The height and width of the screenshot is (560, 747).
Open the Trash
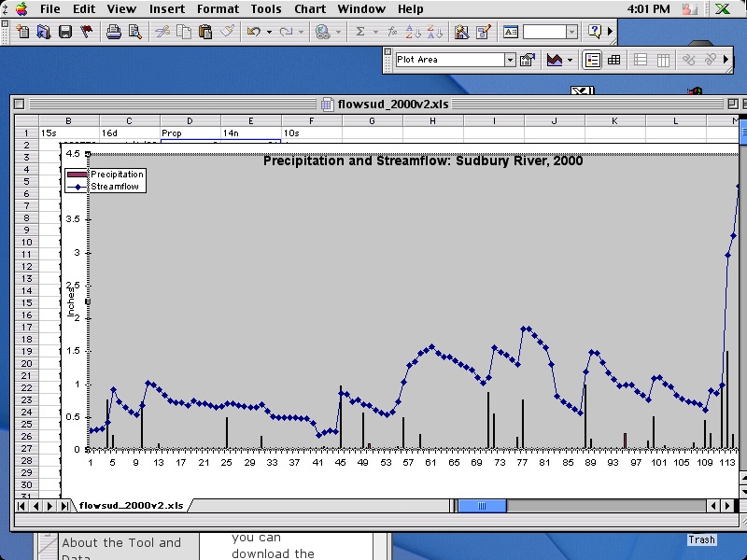[x=701, y=539]
